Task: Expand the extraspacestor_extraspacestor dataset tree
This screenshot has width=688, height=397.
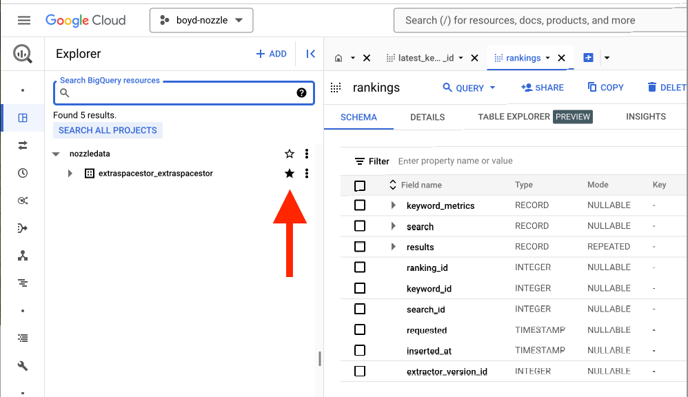Action: click(x=70, y=173)
